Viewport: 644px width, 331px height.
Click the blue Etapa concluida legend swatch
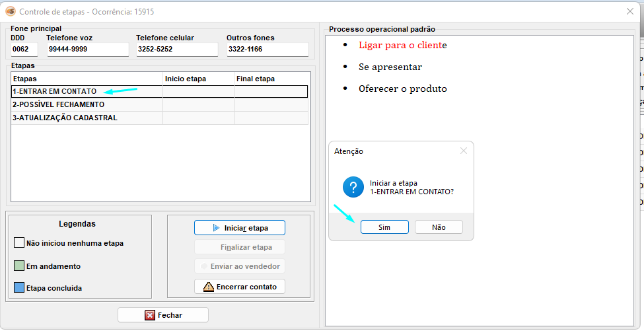(19, 288)
